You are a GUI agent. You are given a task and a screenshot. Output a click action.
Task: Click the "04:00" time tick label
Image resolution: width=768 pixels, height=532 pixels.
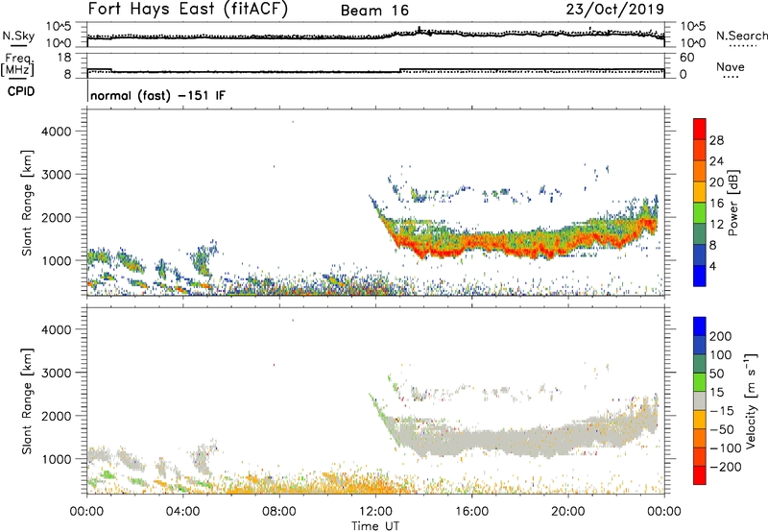[183, 512]
